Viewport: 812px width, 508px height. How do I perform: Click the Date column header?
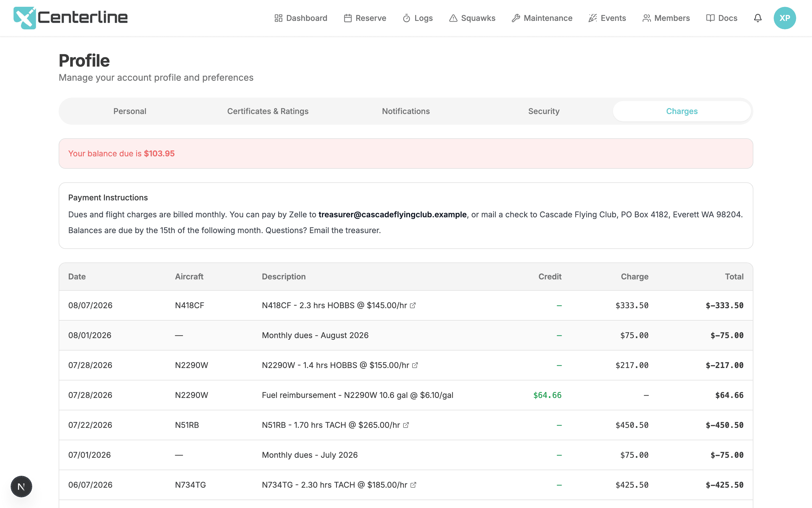[x=77, y=277]
